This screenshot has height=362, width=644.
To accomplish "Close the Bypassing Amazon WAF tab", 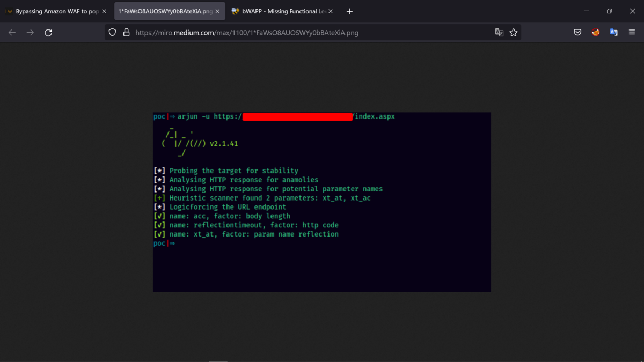I will [x=104, y=11].
